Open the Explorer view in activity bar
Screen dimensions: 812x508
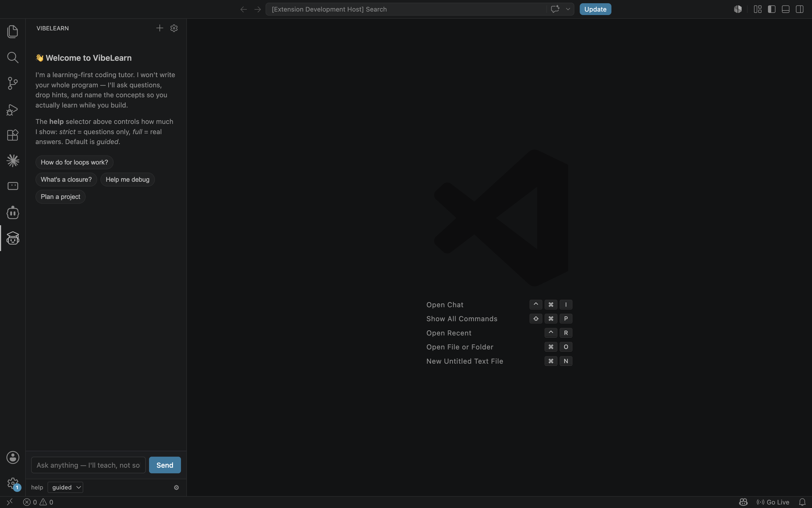click(13, 32)
